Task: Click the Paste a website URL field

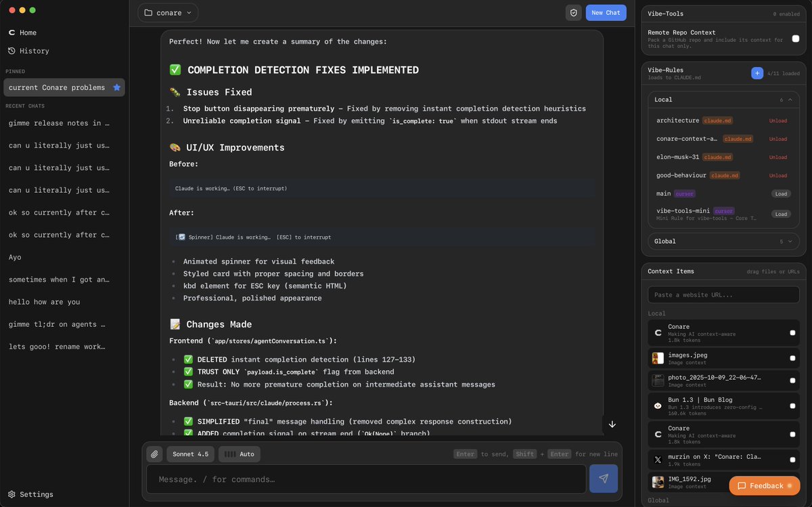Action: click(723, 294)
